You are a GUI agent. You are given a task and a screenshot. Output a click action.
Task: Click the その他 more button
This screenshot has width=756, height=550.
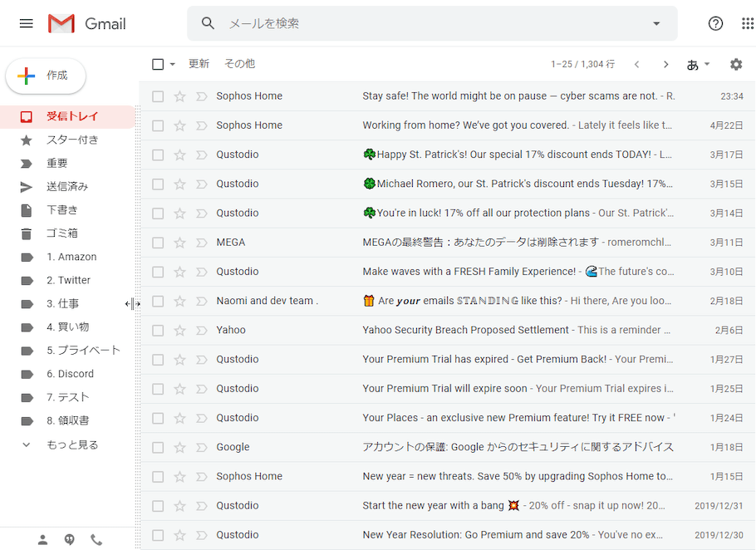(x=239, y=64)
